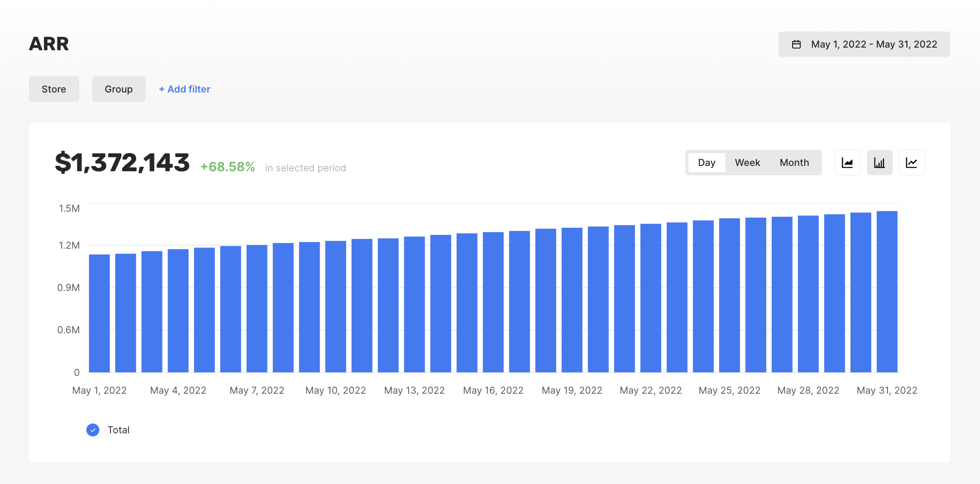Viewport: 980px width, 484px height.
Task: Click the calendar icon in date range
Action: 796,44
